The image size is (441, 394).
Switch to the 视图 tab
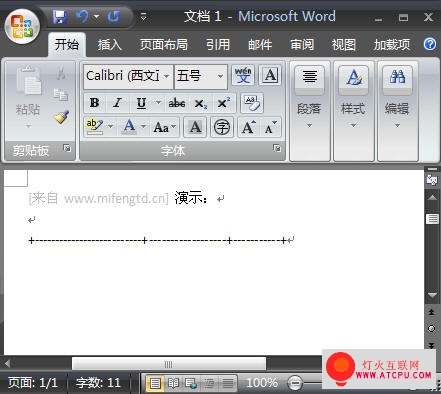click(343, 45)
